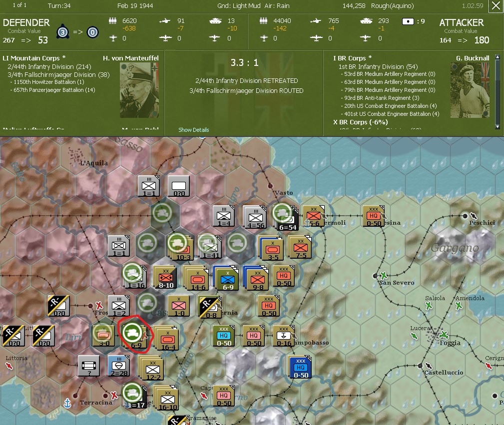Select LI Mountain Corps entry

[x=34, y=58]
